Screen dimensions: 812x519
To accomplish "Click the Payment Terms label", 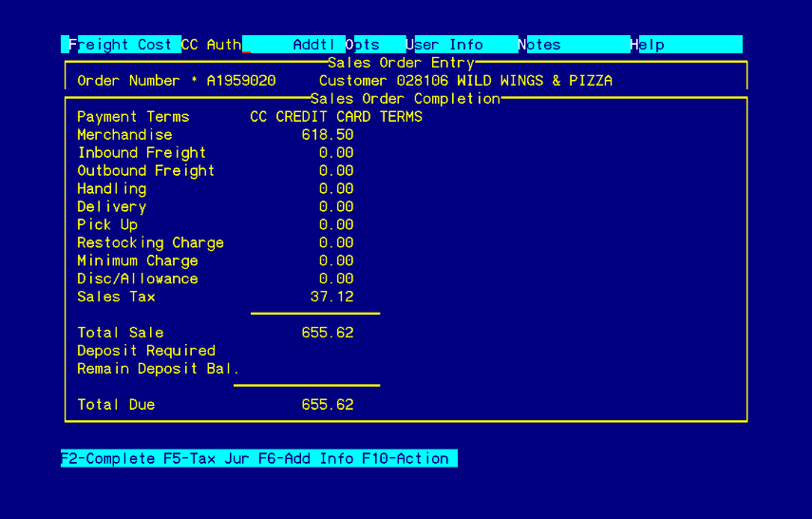I will [x=133, y=117].
